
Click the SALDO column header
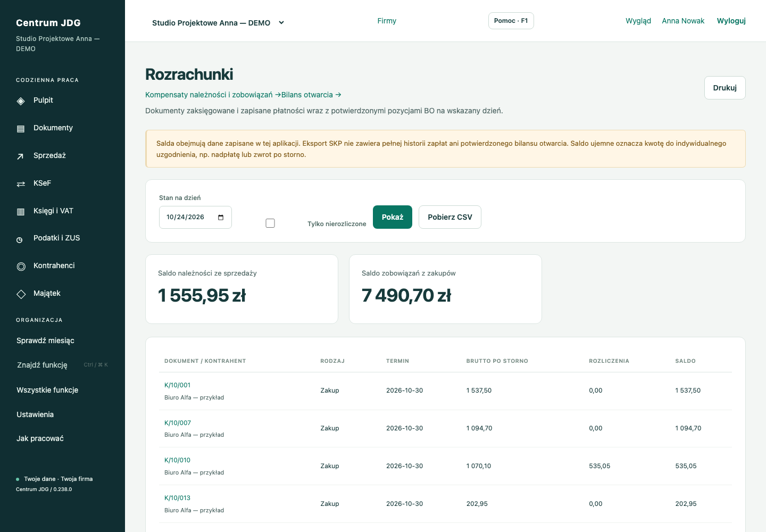[x=685, y=361]
